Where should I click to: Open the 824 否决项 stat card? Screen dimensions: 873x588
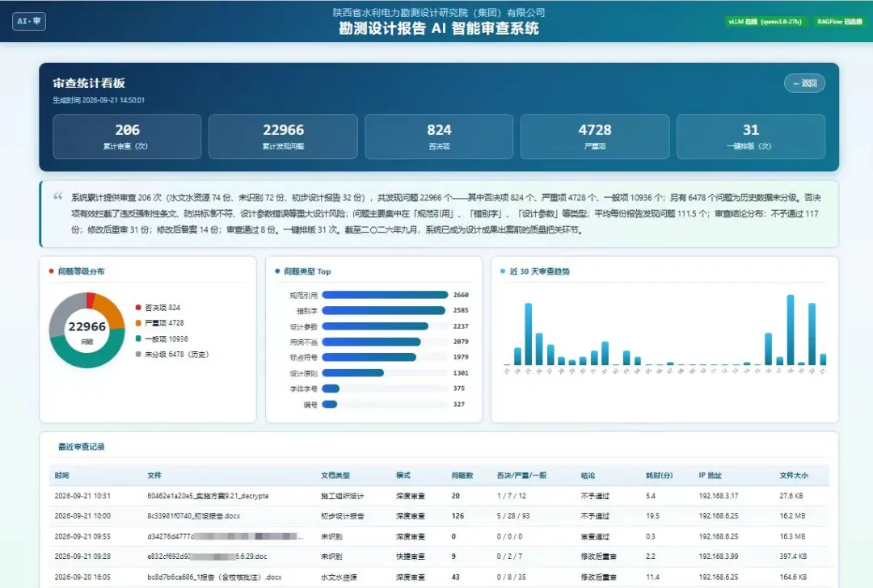point(439,136)
